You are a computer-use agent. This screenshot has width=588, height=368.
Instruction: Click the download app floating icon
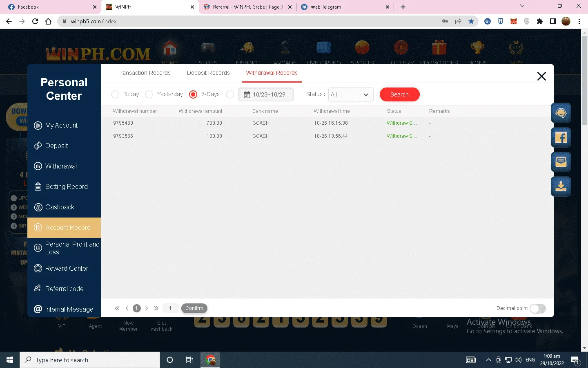point(561,186)
